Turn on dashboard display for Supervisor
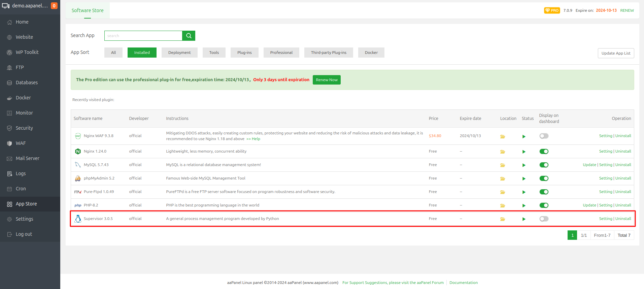Image resolution: width=644 pixels, height=289 pixels. (x=544, y=219)
